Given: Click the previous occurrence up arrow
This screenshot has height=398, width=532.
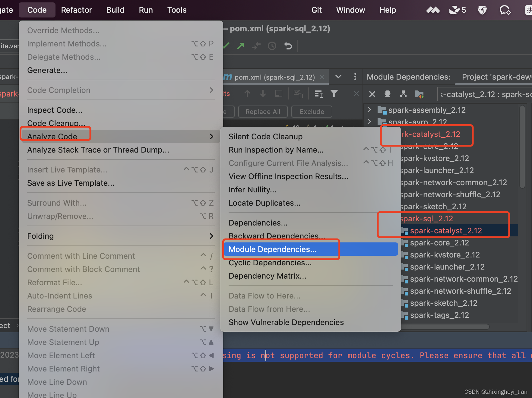Looking at the screenshot, I should [247, 94].
